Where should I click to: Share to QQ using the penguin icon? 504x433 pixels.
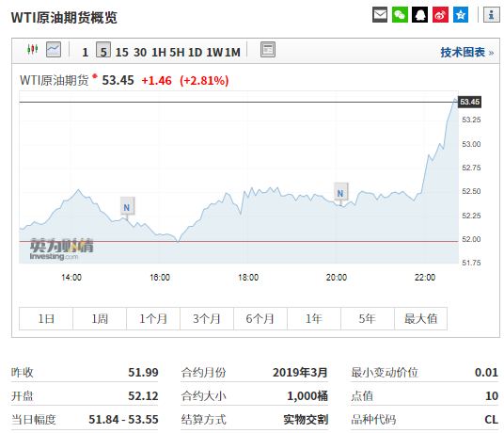419,15
